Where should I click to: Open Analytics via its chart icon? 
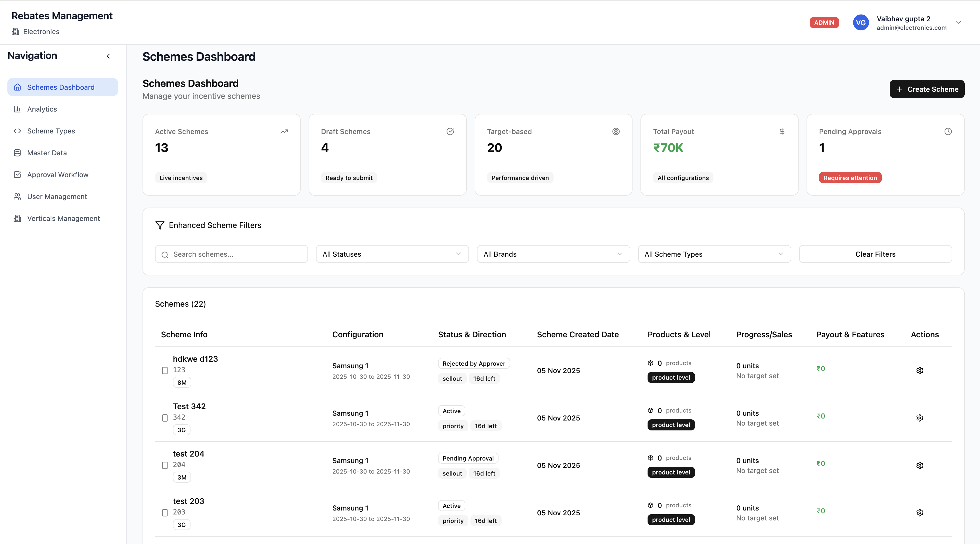(18, 109)
